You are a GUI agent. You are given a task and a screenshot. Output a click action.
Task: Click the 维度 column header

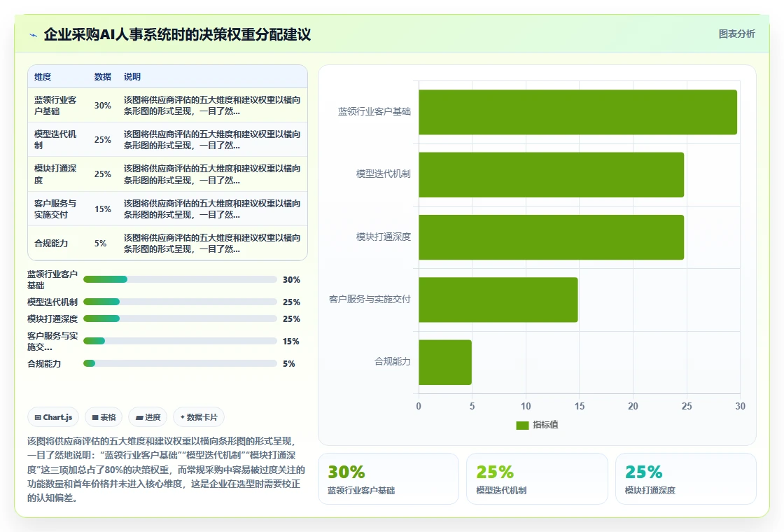pyautogui.click(x=43, y=76)
